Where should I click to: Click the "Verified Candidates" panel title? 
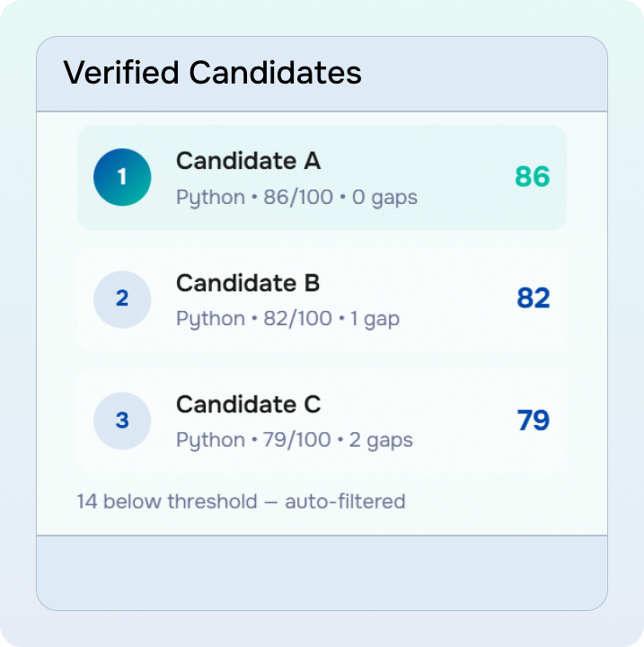click(x=212, y=73)
